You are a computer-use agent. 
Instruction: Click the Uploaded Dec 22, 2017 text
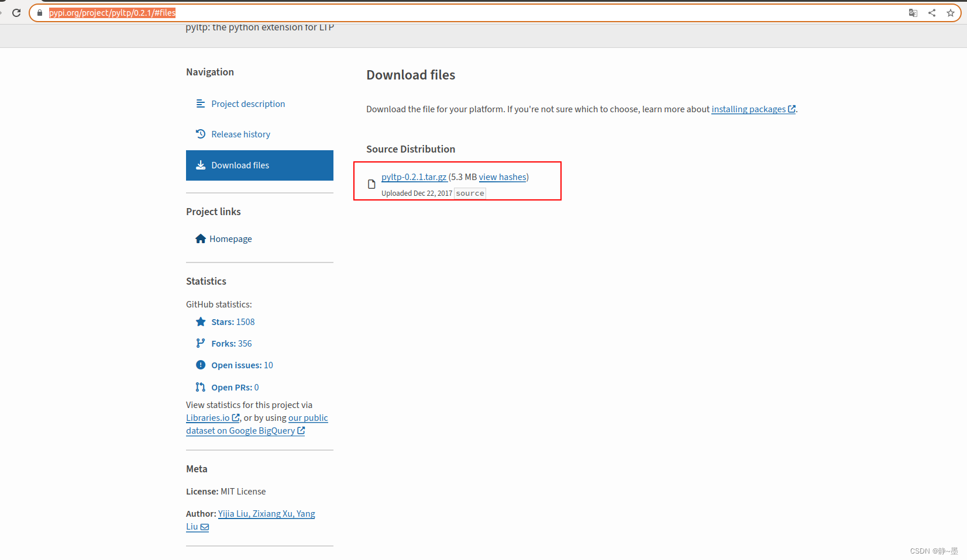click(x=417, y=193)
